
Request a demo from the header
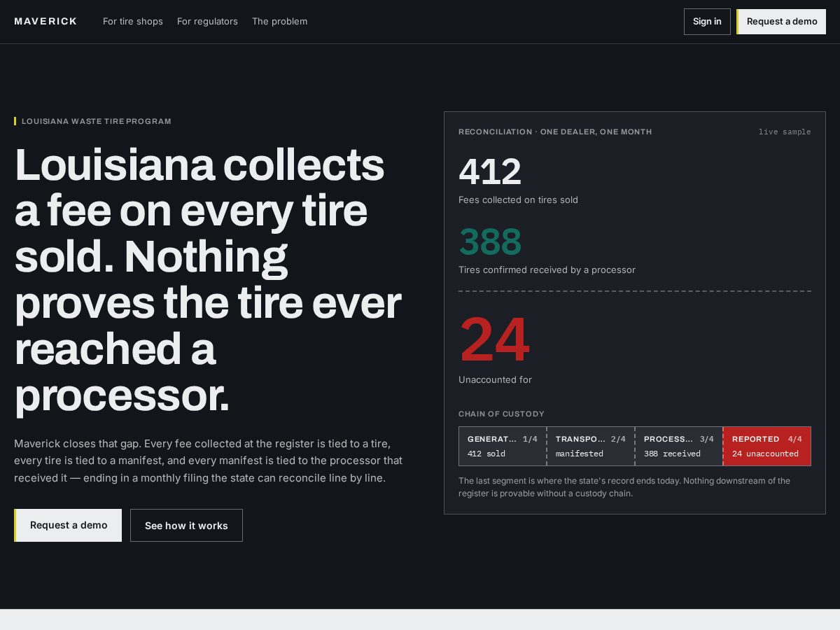click(781, 22)
